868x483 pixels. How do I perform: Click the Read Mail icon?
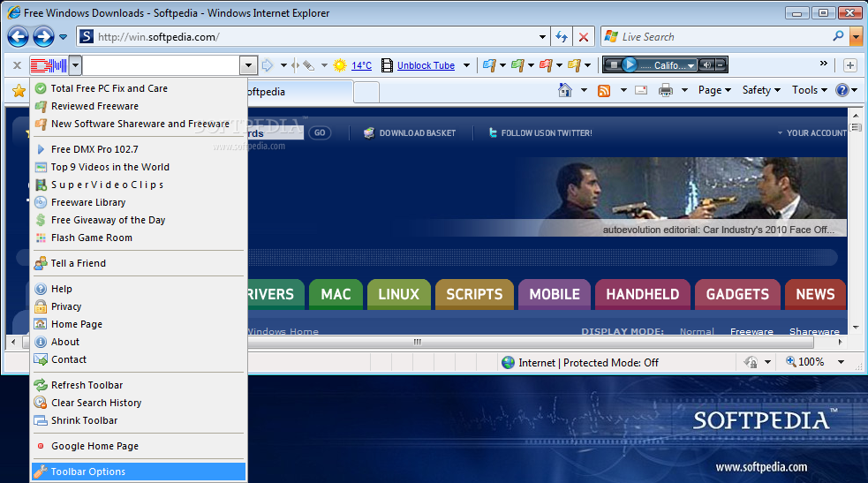(641, 90)
